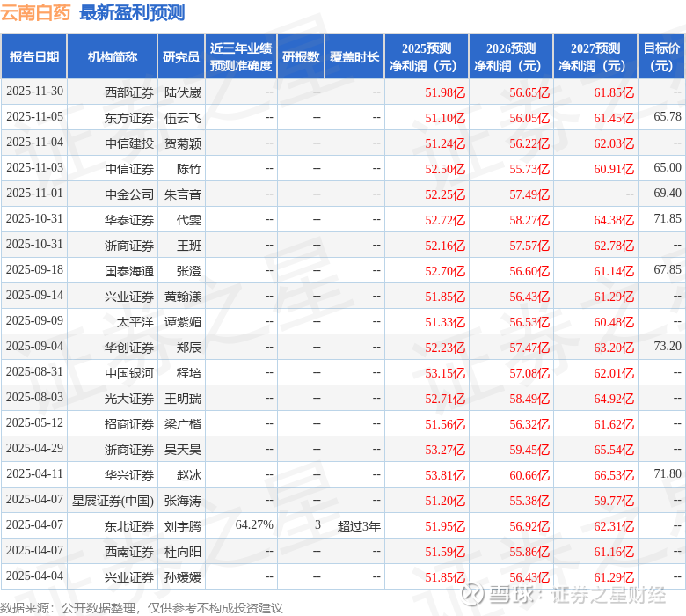The image size is (686, 616).
Task: Click target price 67.85
Action: coord(668,269)
